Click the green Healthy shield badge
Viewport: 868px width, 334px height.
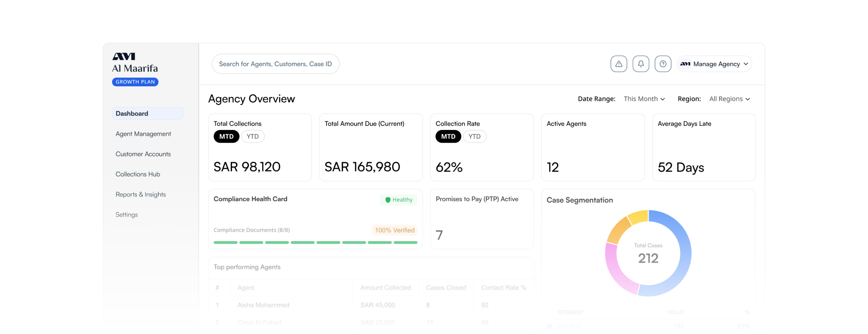click(x=399, y=200)
